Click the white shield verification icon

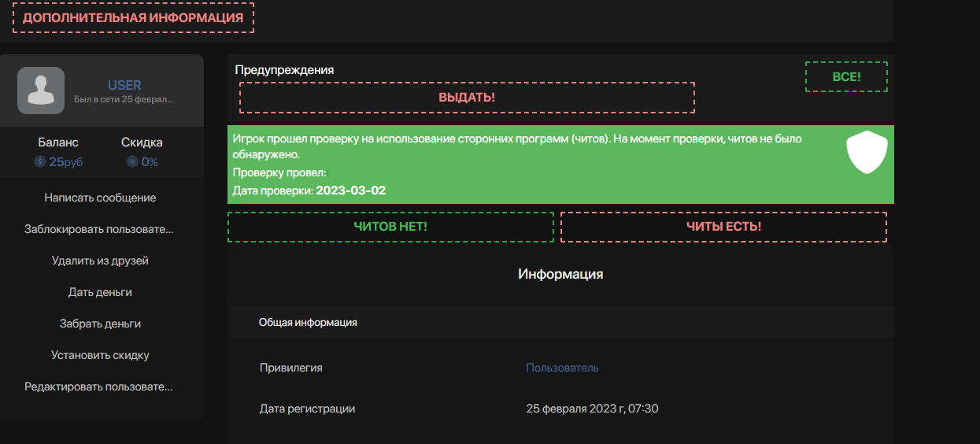pyautogui.click(x=867, y=153)
